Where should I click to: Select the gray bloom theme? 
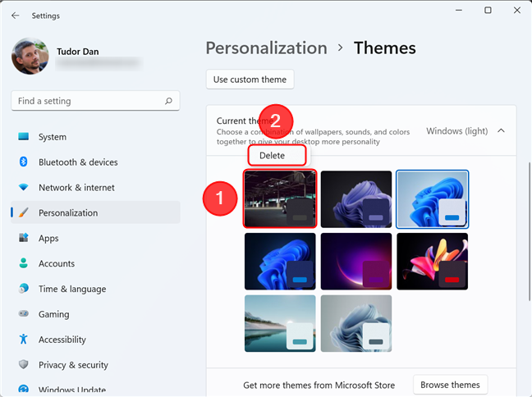[x=356, y=323]
